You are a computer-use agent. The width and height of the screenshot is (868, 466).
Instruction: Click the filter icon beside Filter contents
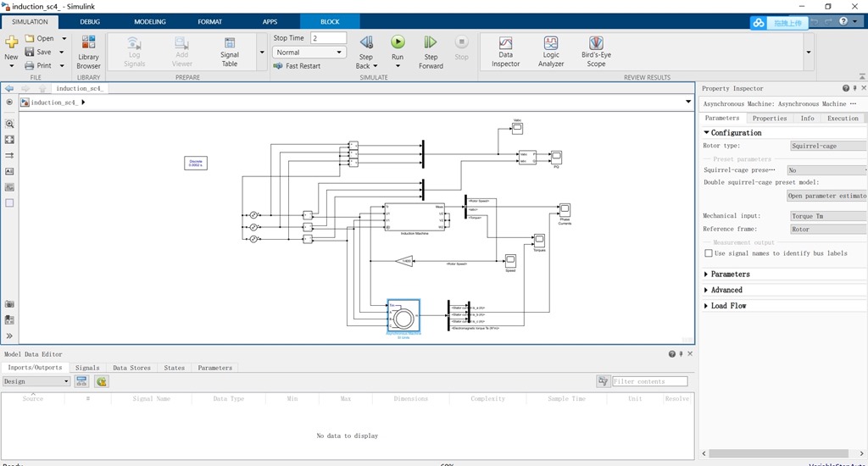point(603,381)
